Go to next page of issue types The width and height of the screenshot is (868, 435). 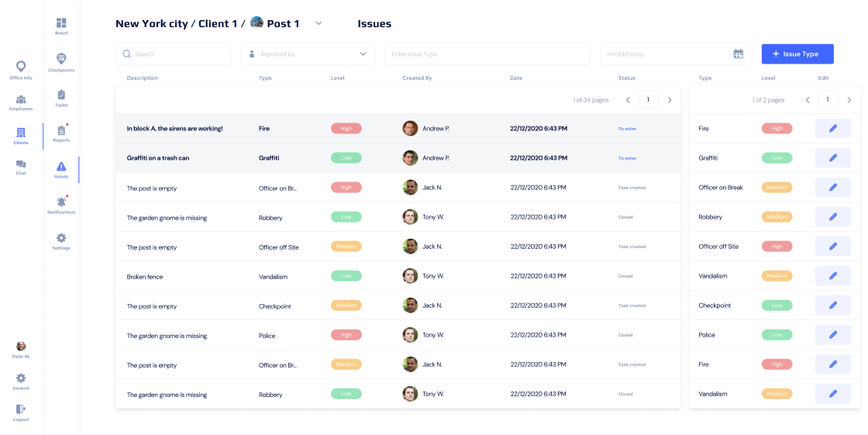coord(849,100)
